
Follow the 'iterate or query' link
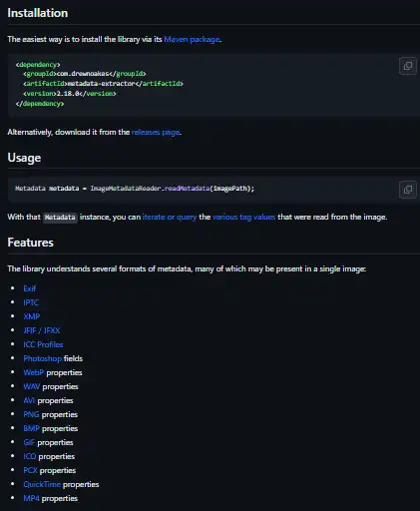coord(170,217)
